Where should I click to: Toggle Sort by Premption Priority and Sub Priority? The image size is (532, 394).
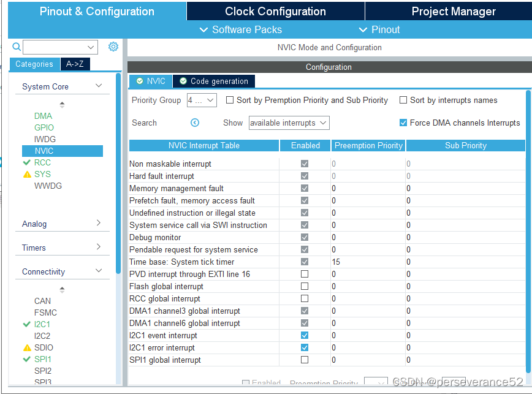(x=230, y=100)
